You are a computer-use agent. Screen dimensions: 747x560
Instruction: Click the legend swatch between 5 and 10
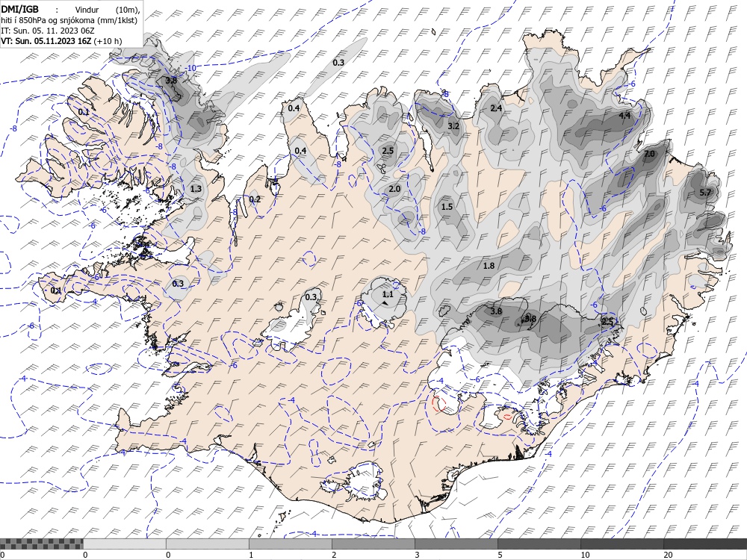539,544
